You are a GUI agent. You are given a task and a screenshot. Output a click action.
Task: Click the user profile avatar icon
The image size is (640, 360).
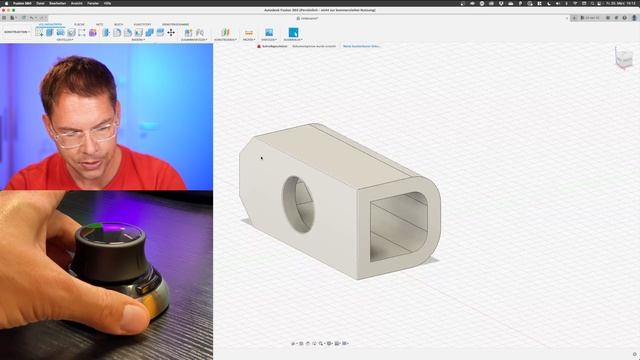[x=634, y=18]
